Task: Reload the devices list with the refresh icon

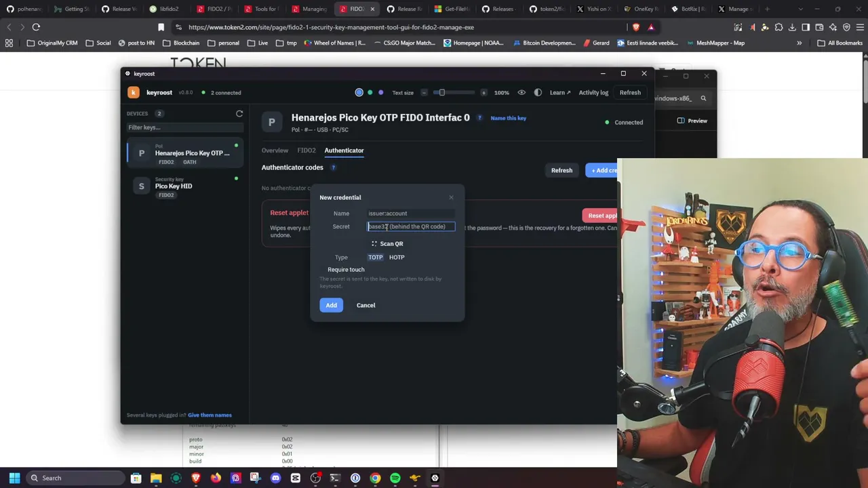Action: point(239,113)
